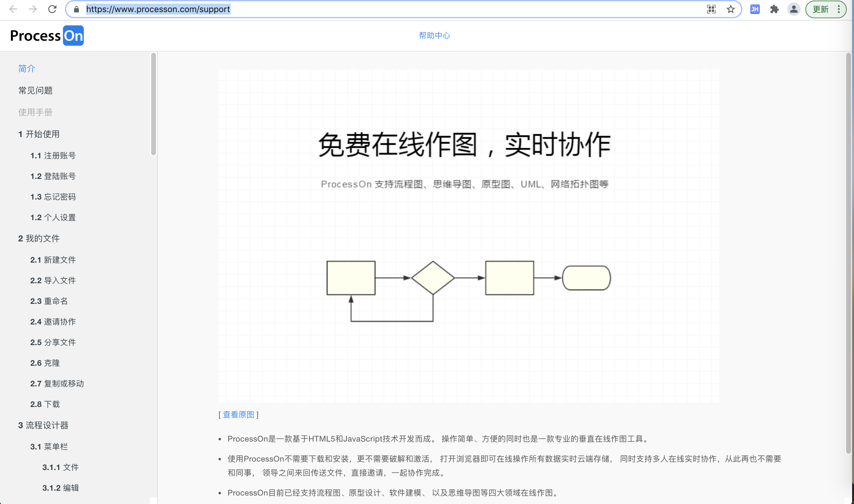Click the sidebar scrollbar thumb

tap(153, 104)
